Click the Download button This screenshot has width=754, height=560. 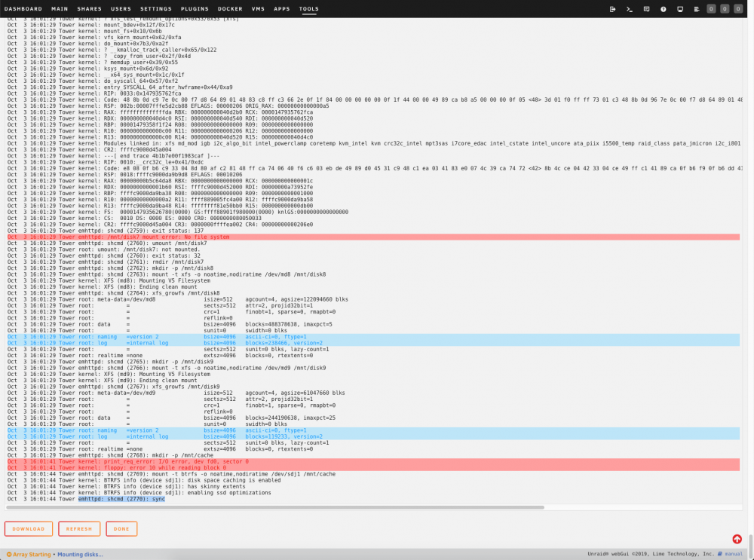pos(29,529)
